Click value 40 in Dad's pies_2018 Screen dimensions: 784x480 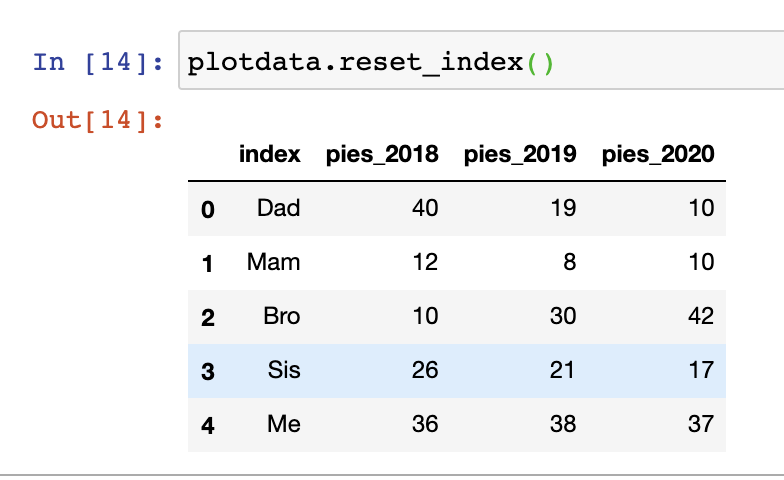point(425,208)
